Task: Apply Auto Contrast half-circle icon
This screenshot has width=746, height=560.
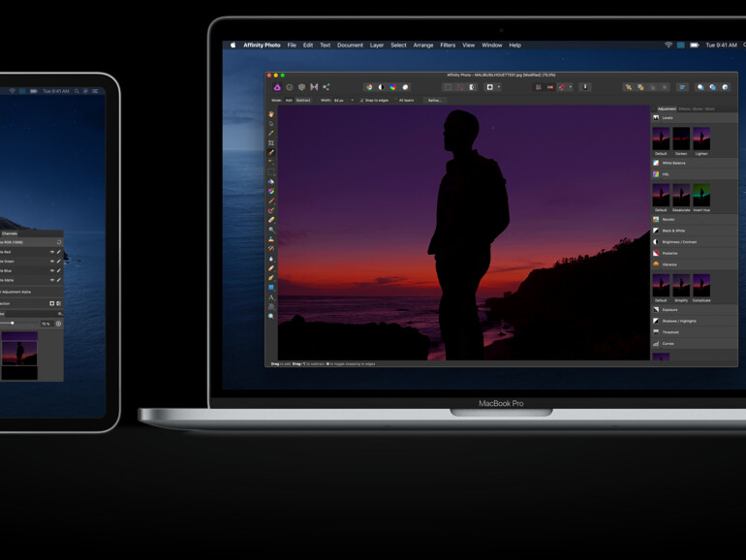Action: tap(381, 87)
